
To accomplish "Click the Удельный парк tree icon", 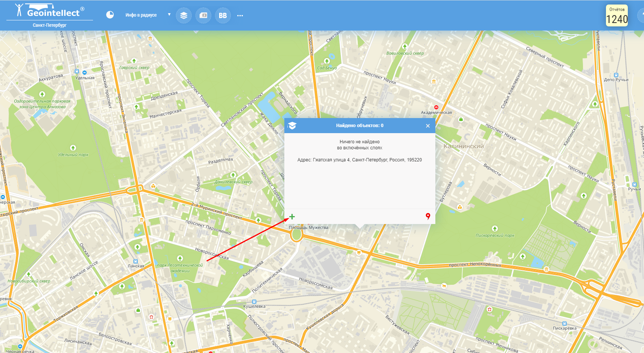I will (73, 148).
